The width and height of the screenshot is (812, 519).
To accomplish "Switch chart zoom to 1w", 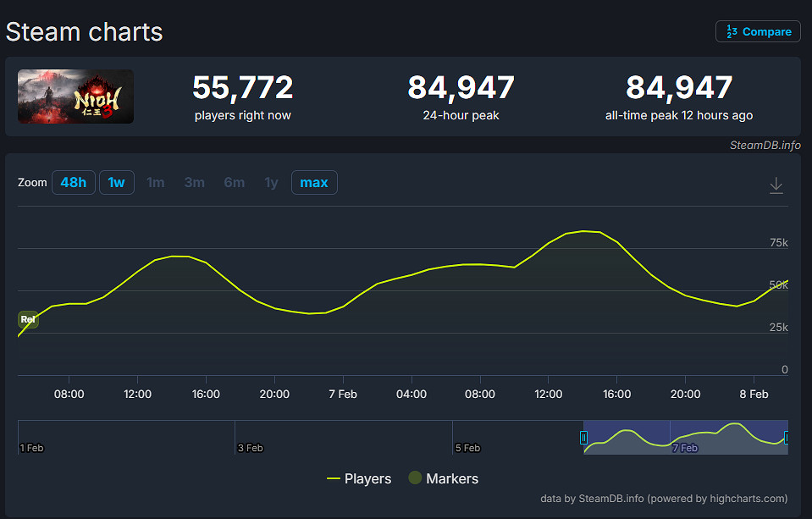I will click(117, 183).
